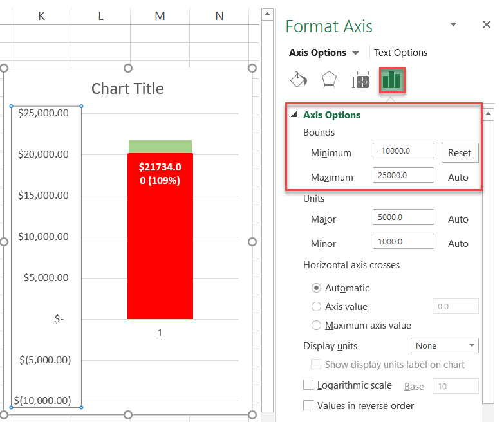Click the Minimum bound input field
The height and width of the screenshot is (422, 504).
(x=403, y=151)
